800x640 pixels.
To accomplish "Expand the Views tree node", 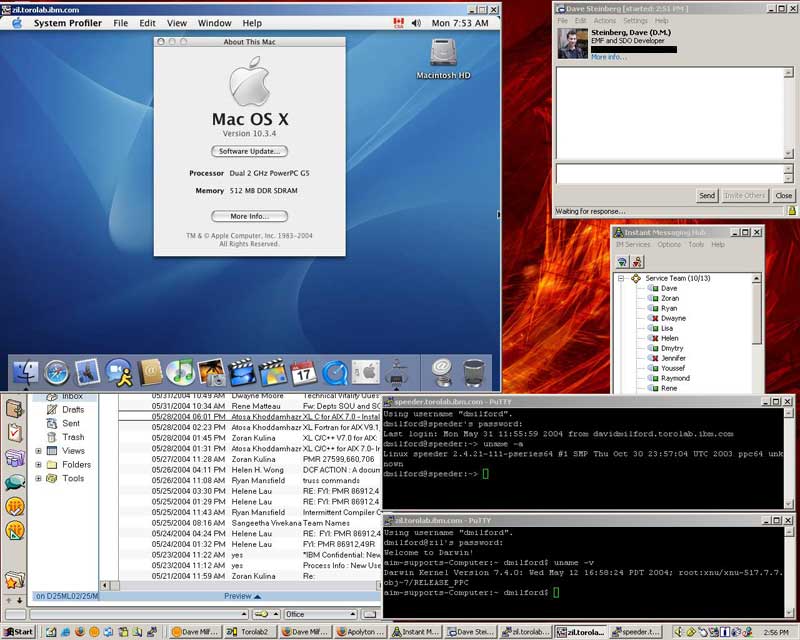I will coord(39,451).
